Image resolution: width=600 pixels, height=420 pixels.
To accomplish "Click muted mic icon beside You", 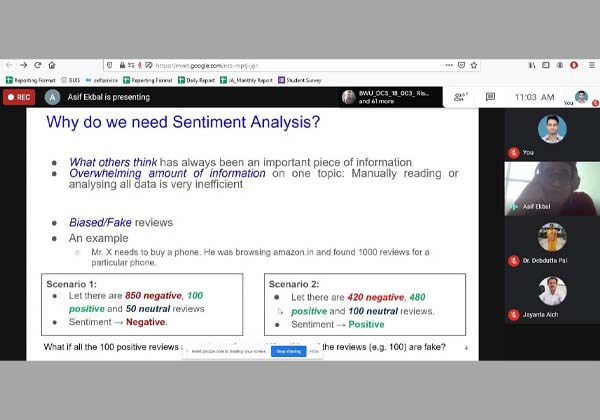I will (x=514, y=152).
